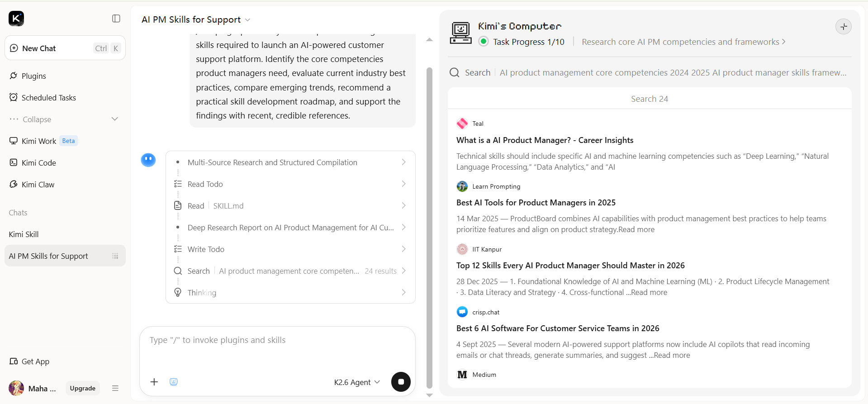Click the Teal source favicon
This screenshot has width=868, height=404.
[x=462, y=124]
